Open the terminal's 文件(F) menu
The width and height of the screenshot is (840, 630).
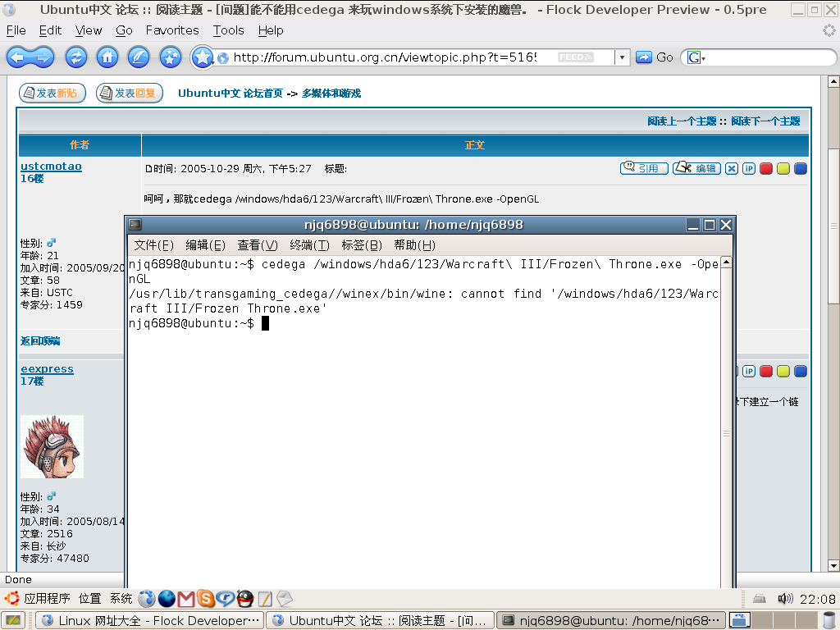tap(153, 245)
